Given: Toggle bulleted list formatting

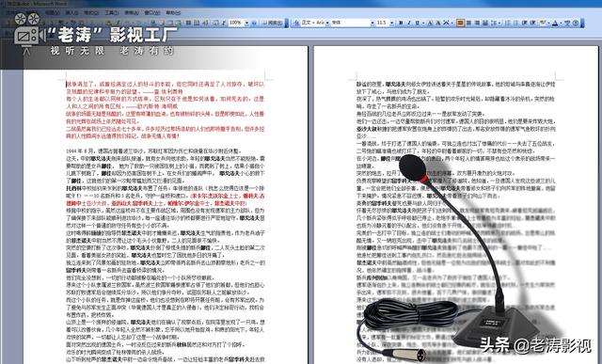Looking at the screenshot, I should tap(515, 23).
